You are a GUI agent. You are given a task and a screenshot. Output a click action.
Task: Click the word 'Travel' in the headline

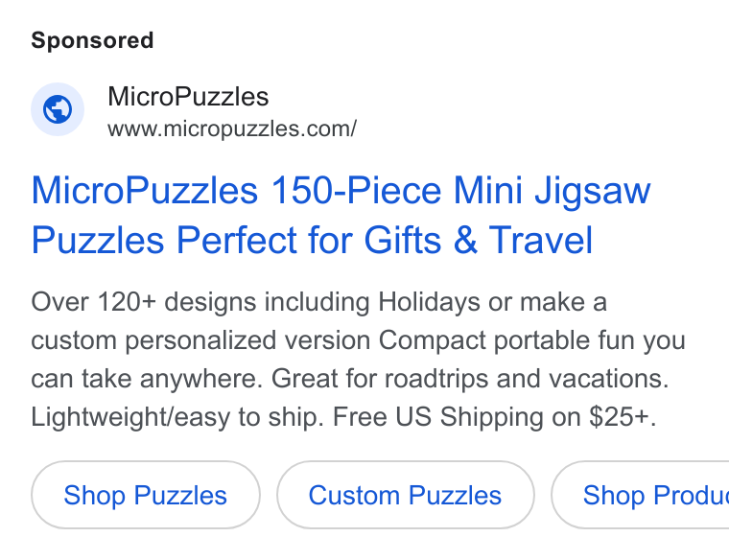tap(541, 240)
